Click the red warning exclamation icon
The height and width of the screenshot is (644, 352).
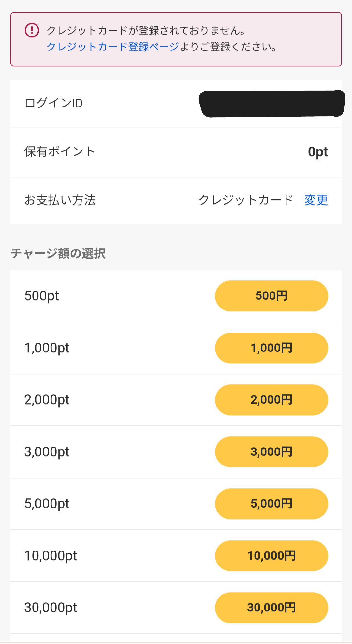click(x=32, y=30)
